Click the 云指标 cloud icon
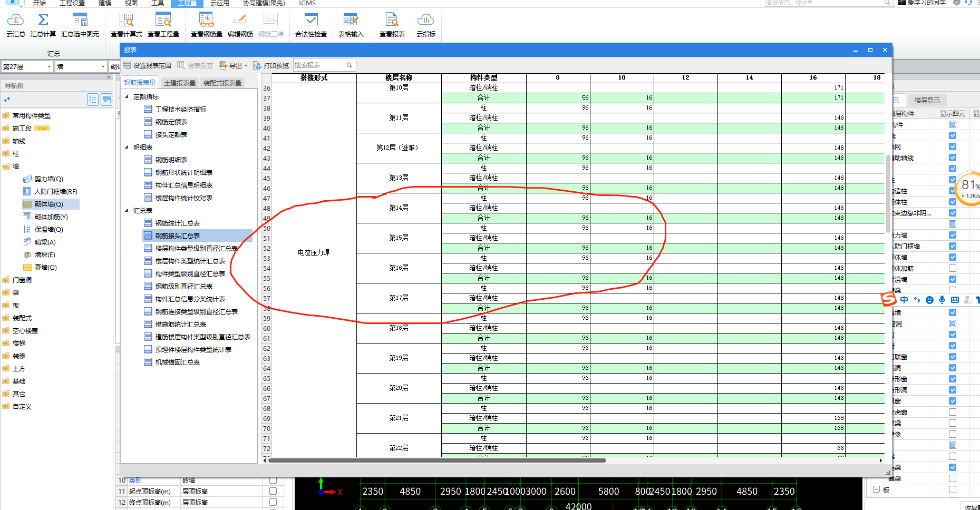The image size is (980, 510). 426,25
